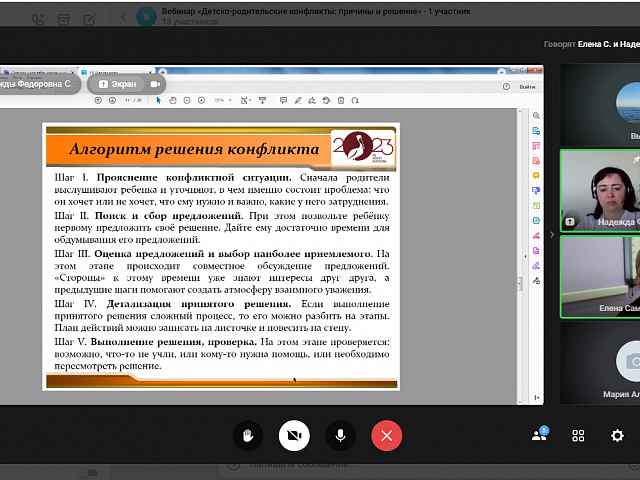Collapse the participants side panel arrow
The width and height of the screenshot is (640, 480).
click(550, 234)
